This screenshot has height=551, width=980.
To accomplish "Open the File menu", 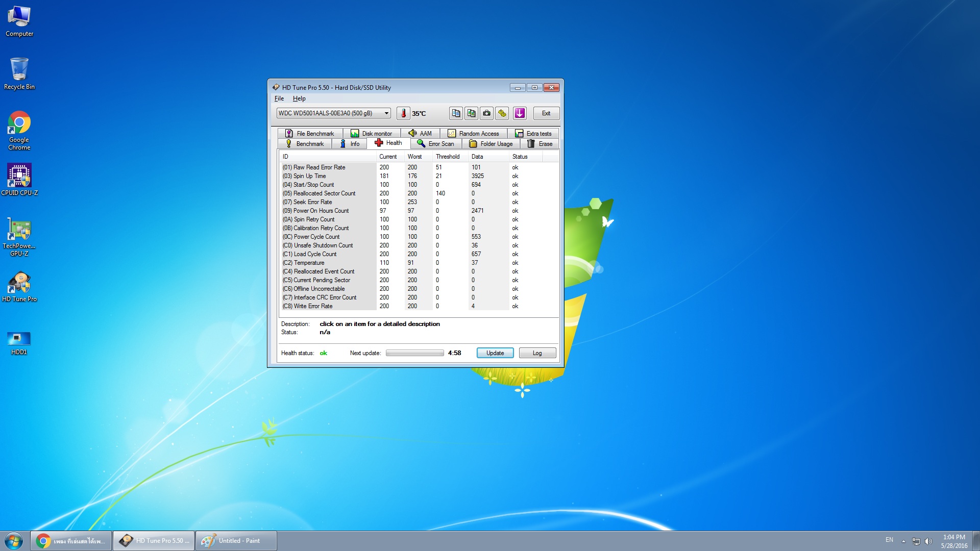I will [x=279, y=98].
